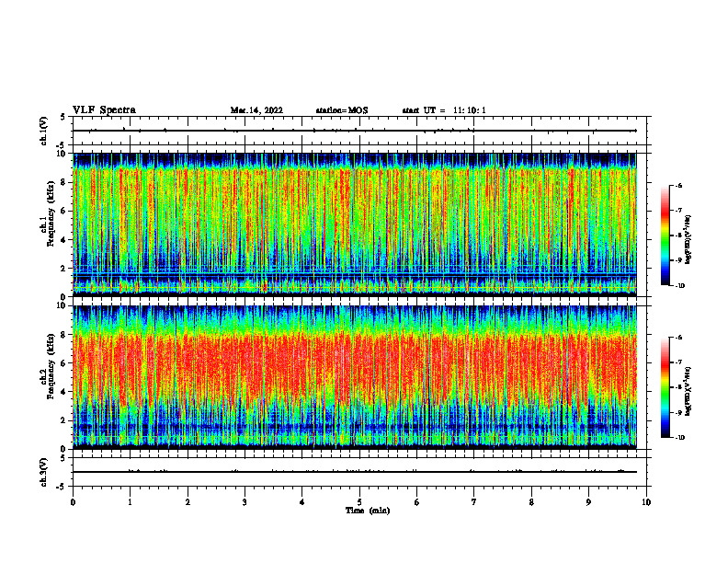
Task: Click the ch.1 color bar log(PSD) label
Action: [x=688, y=239]
